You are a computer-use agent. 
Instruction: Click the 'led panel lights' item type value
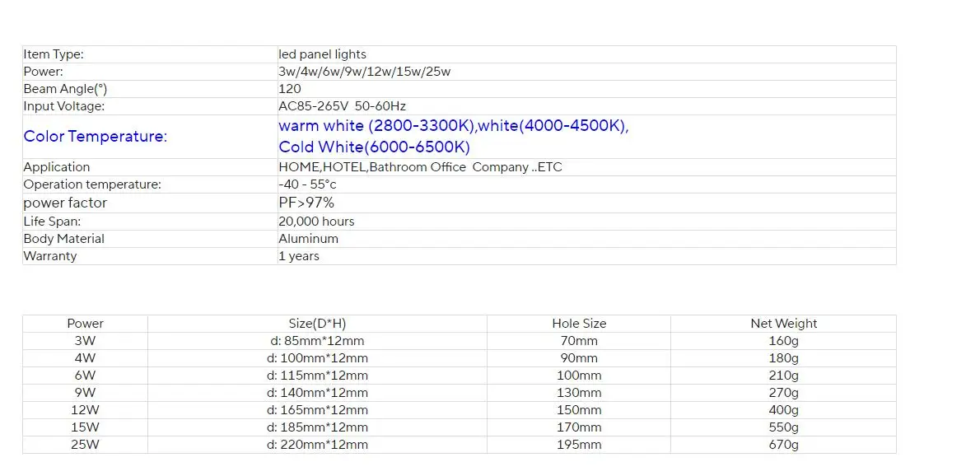pos(322,54)
